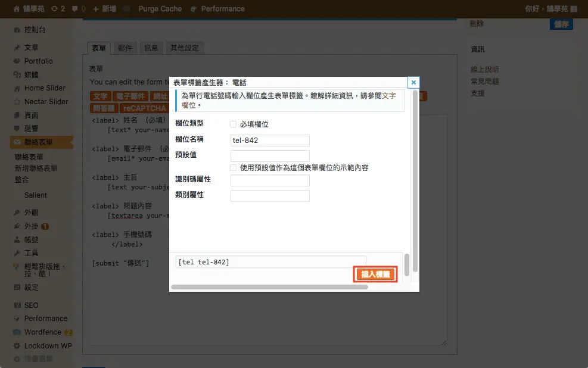
Task: Click the 類別屬性 input field
Action: pos(270,196)
